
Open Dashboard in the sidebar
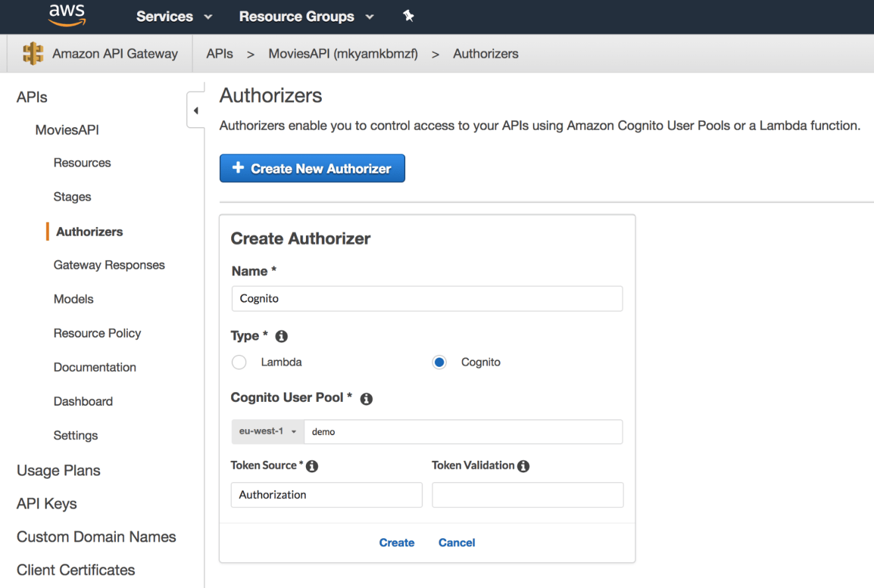(83, 401)
